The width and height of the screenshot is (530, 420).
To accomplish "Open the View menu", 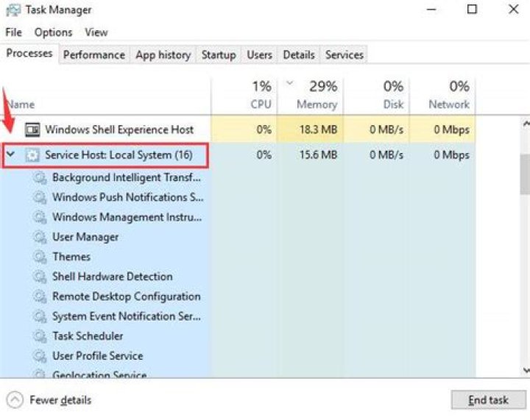I will tap(96, 32).
